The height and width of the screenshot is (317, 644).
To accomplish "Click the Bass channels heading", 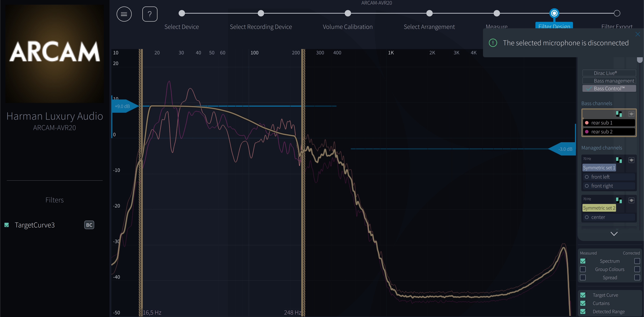I will [x=596, y=104].
